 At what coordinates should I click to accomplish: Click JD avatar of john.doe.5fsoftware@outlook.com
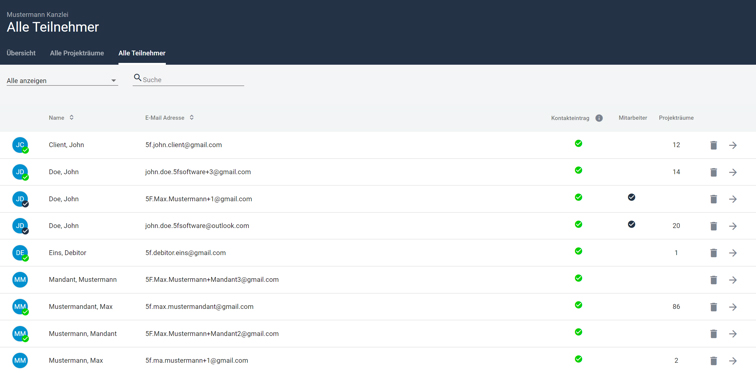(x=20, y=226)
